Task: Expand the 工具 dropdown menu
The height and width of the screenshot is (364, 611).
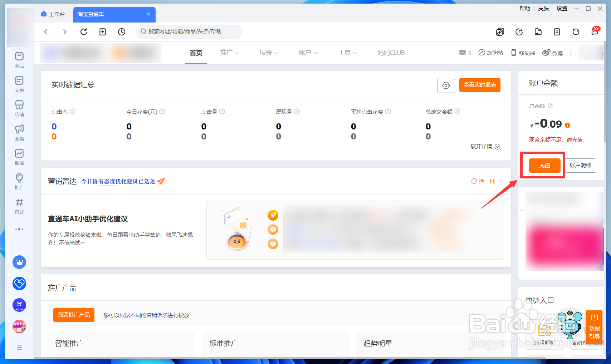Action: (348, 53)
